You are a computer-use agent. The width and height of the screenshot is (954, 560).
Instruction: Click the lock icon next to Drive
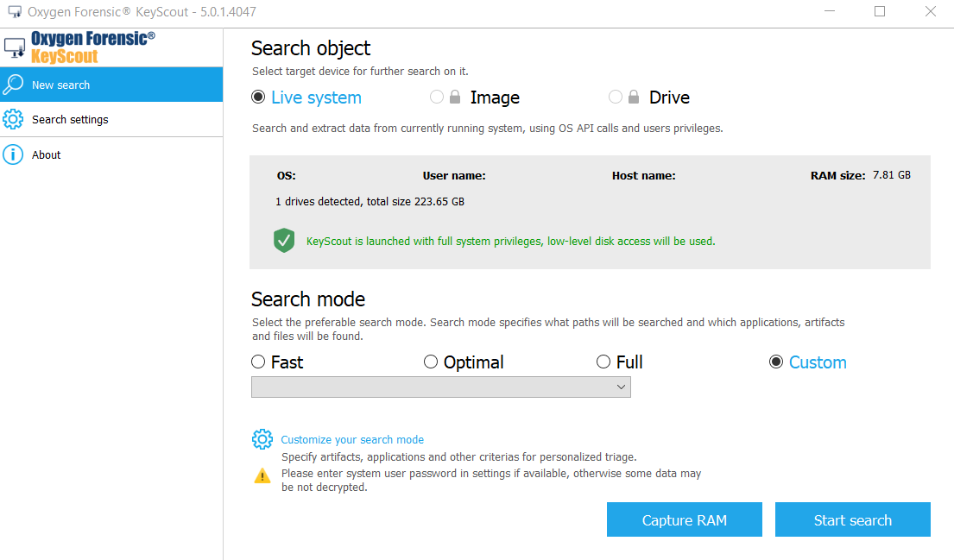coord(634,98)
